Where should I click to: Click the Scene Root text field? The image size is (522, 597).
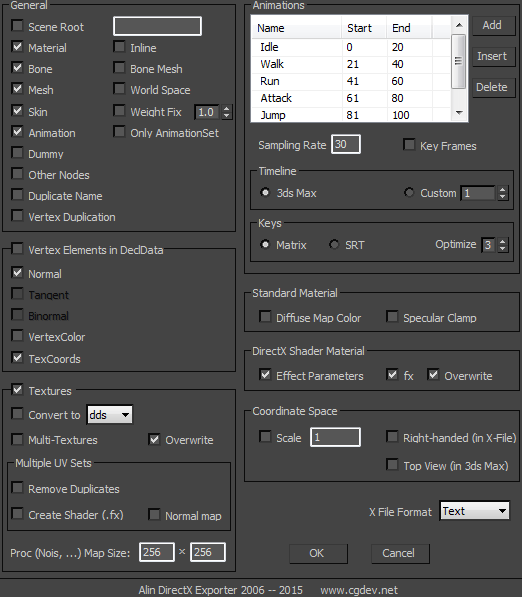[157, 26]
